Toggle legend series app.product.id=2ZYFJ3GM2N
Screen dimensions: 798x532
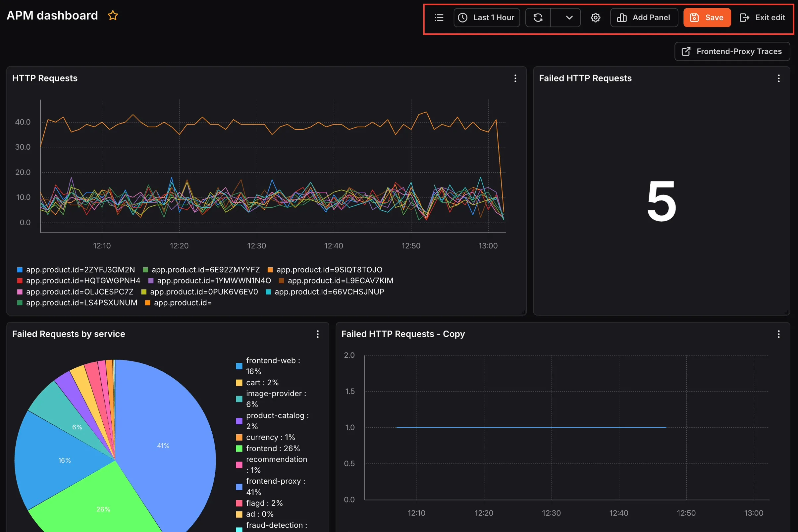click(76, 270)
